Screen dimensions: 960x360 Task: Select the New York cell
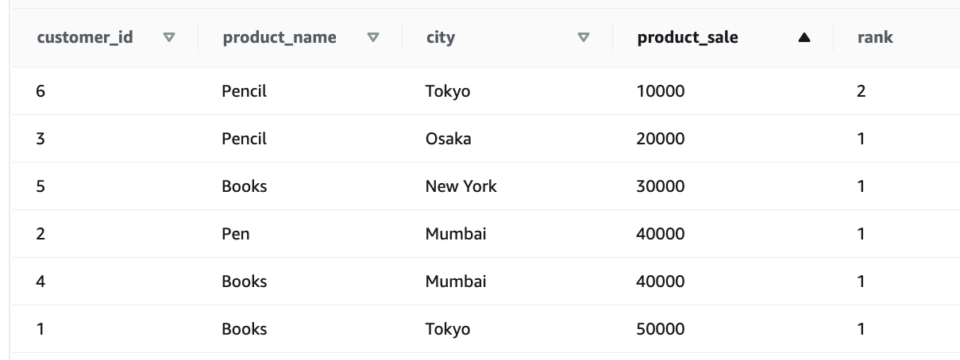click(461, 186)
